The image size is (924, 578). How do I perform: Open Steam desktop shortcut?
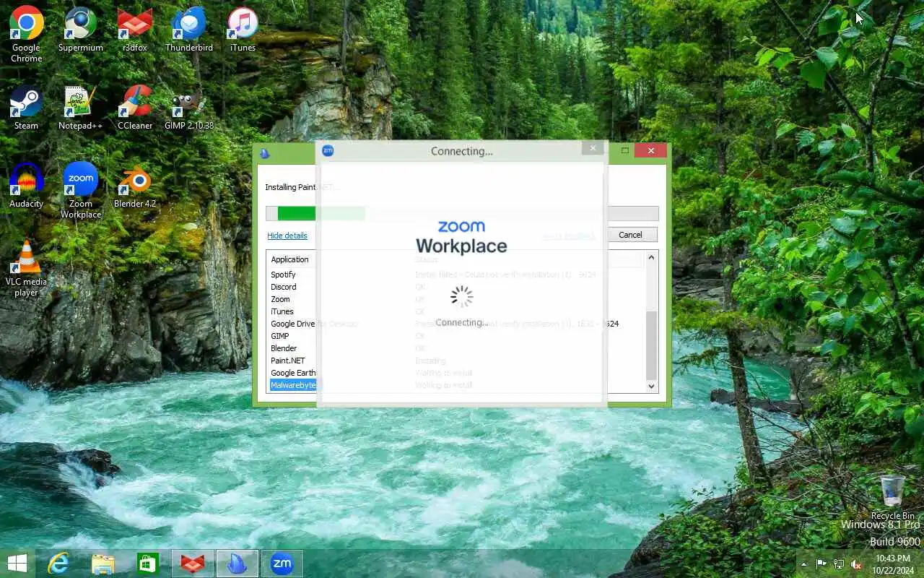[x=26, y=108]
